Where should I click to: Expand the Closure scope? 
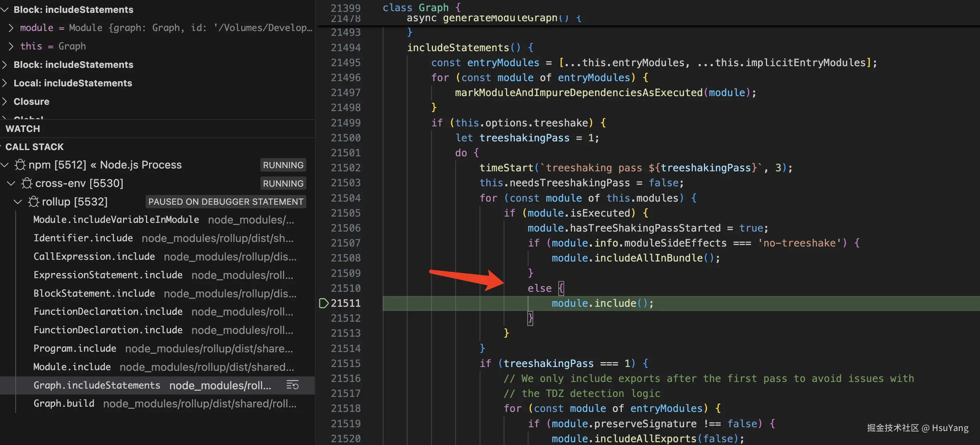click(5, 101)
